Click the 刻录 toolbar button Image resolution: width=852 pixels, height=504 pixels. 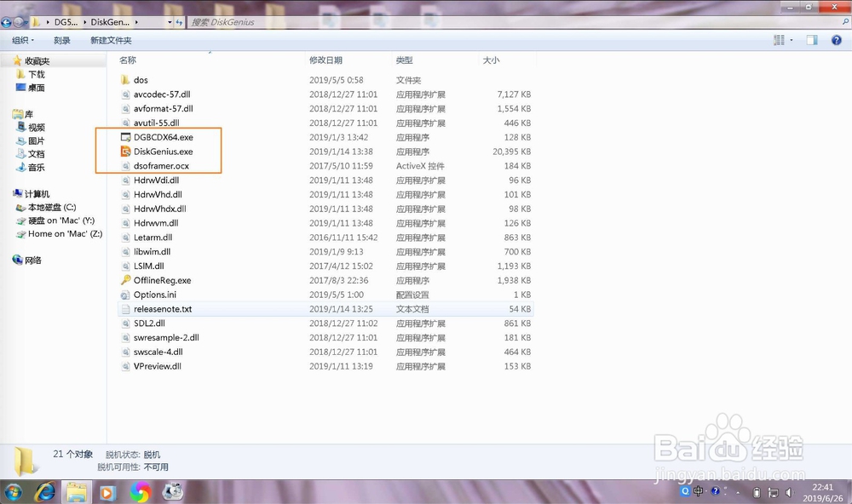[62, 40]
